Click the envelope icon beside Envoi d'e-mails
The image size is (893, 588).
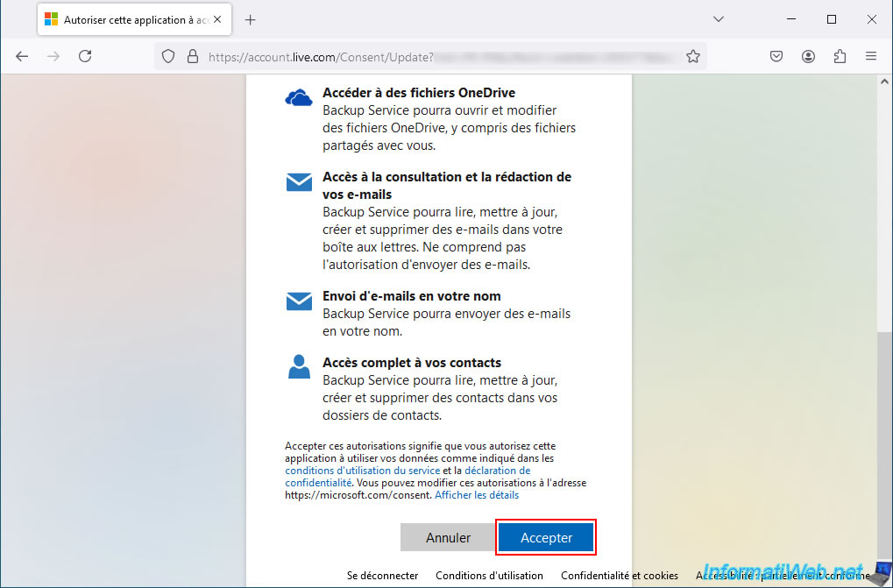pos(299,301)
